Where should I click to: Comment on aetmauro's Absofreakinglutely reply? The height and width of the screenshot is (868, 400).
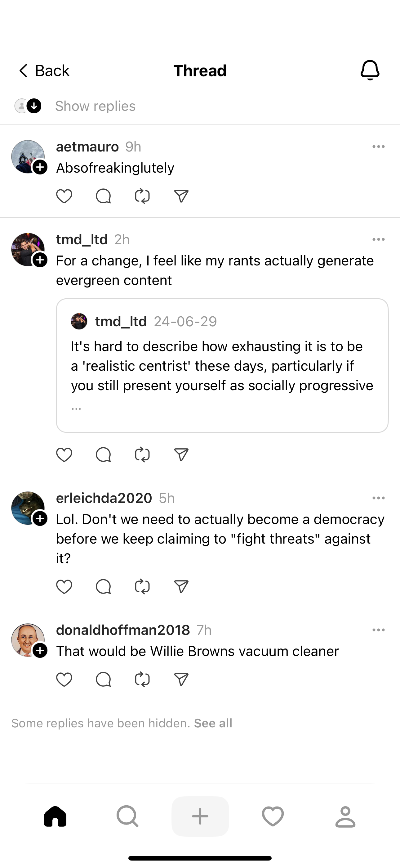(103, 196)
